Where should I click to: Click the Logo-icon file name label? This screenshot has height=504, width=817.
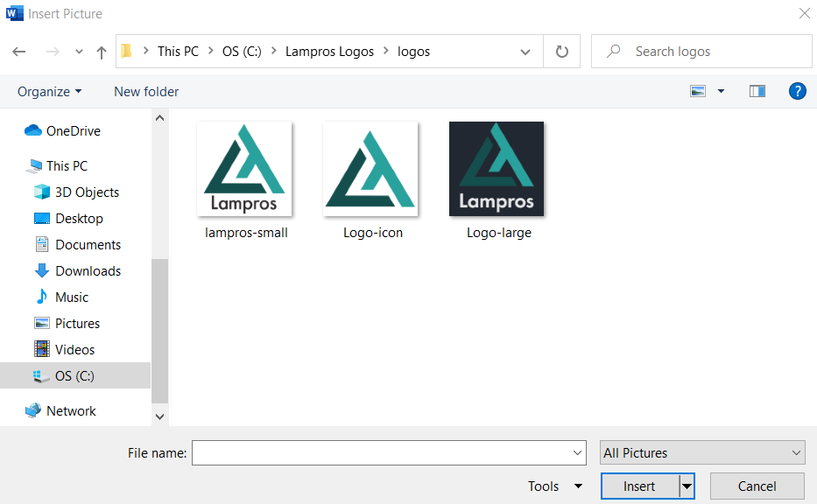point(373,233)
